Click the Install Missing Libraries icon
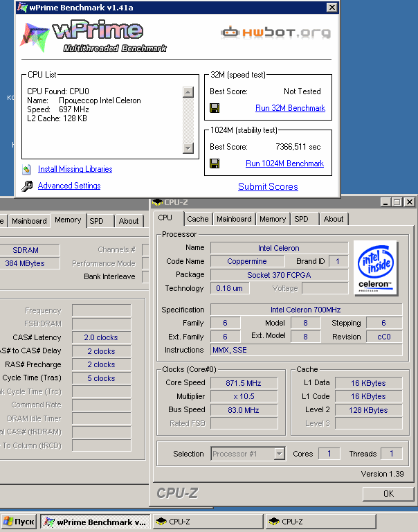This screenshot has height=532, width=418. tap(27, 169)
